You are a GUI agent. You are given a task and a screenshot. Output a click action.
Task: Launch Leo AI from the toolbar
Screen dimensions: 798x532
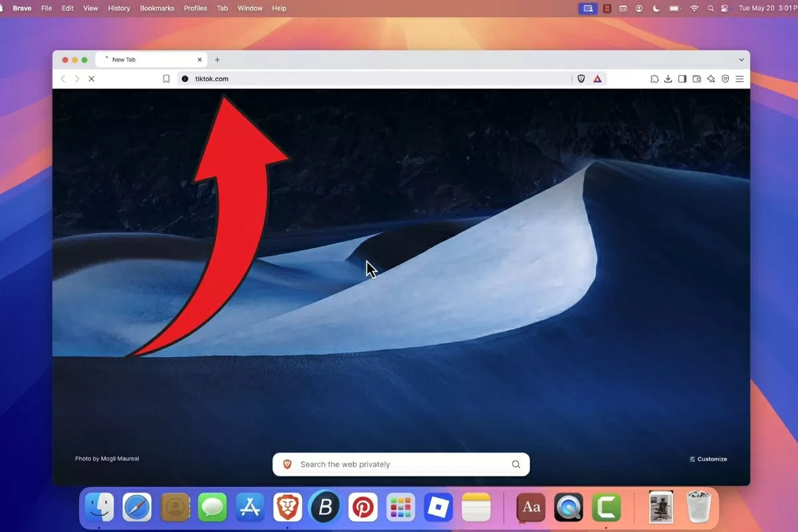pyautogui.click(x=711, y=78)
